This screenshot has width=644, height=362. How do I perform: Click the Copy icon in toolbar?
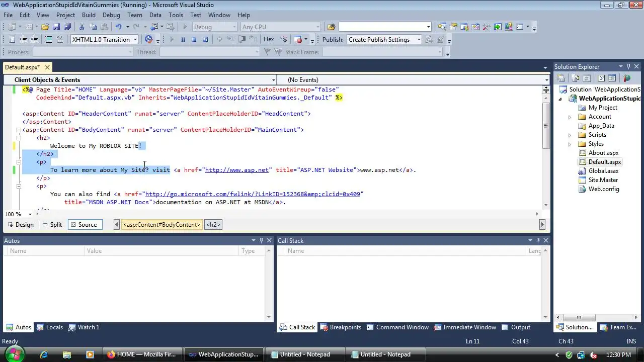[x=93, y=27]
